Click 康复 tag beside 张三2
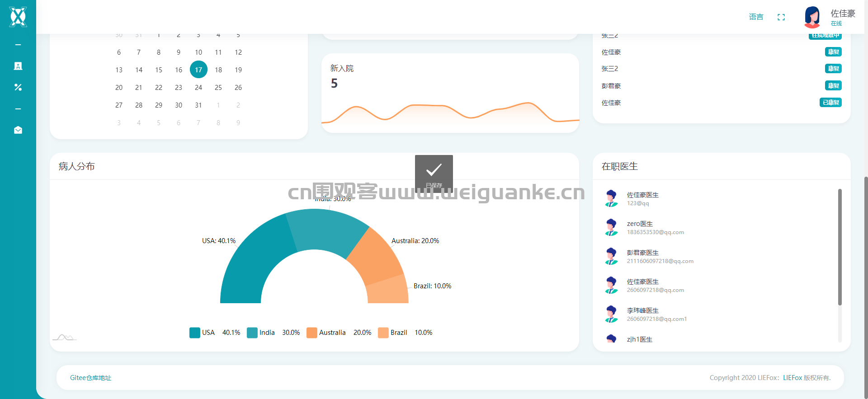Screen dimensions: 868x399 [833, 68]
